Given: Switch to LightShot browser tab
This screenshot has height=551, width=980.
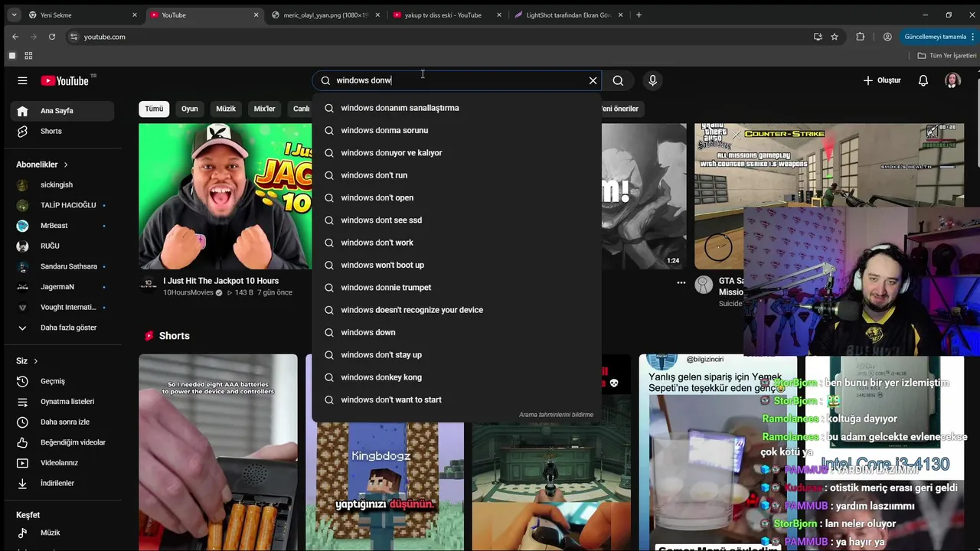Looking at the screenshot, I should click(570, 15).
